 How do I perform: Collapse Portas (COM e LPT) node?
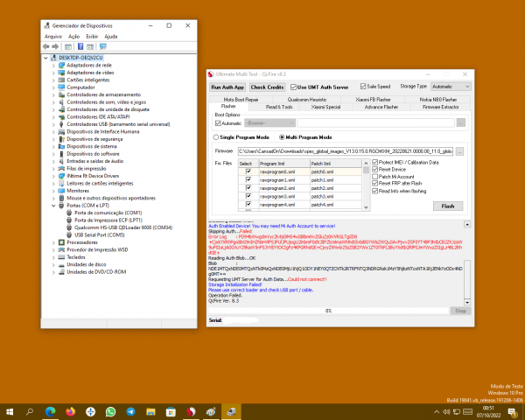tap(53, 206)
